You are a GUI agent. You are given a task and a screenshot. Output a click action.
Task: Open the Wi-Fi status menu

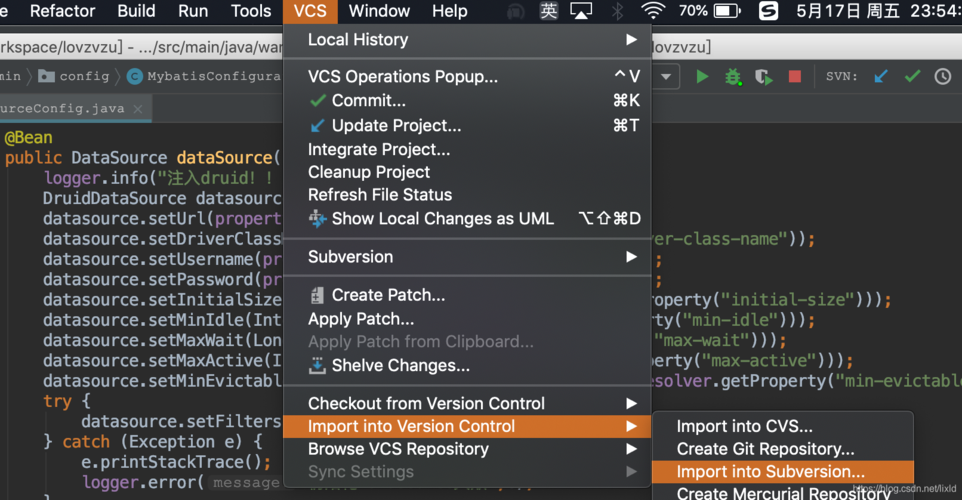pos(653,11)
